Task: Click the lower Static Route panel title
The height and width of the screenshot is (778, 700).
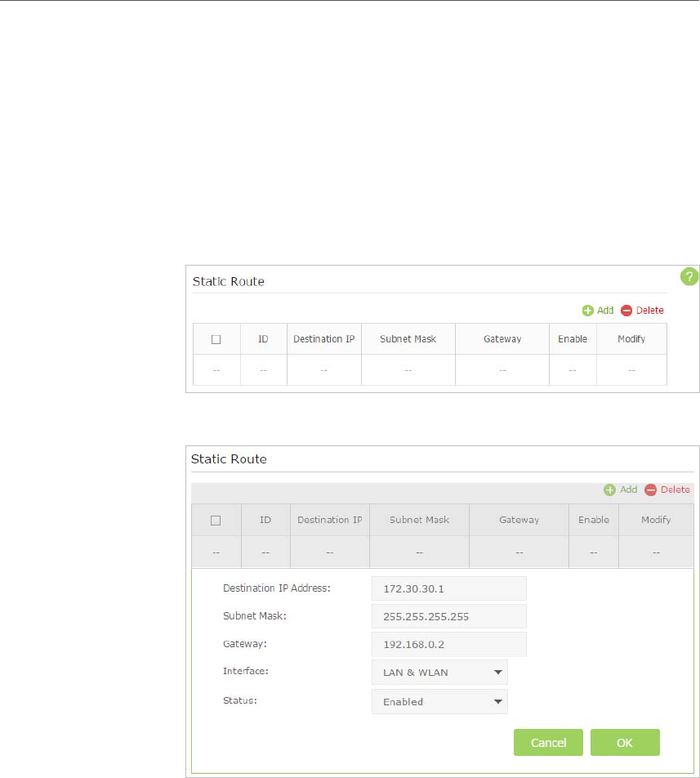Action: click(x=229, y=459)
